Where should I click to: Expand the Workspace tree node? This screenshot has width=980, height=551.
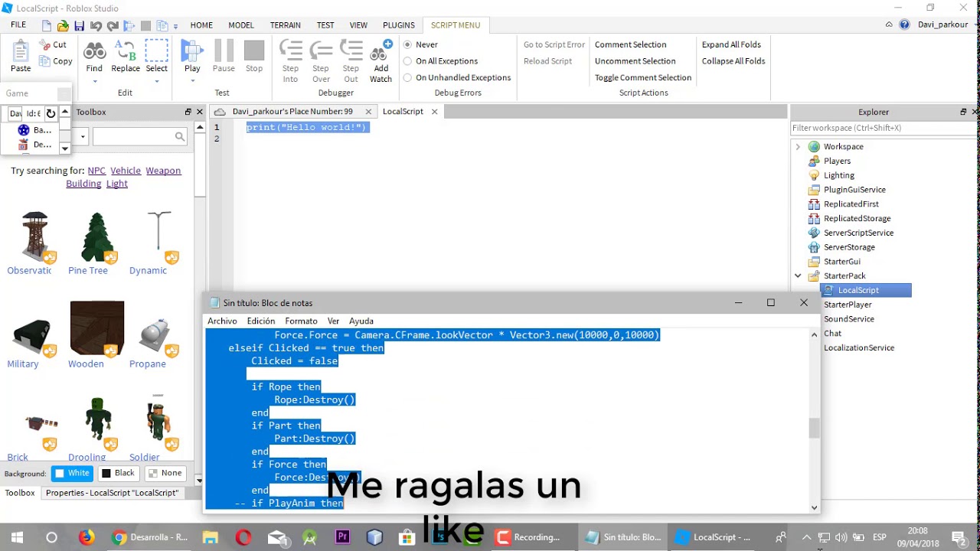point(798,146)
